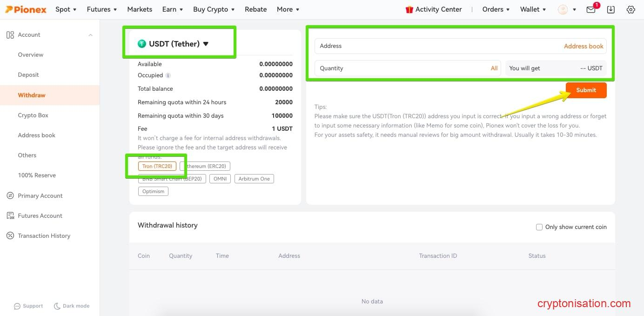644x316 pixels.
Task: Click the download app icon
Action: tap(611, 9)
